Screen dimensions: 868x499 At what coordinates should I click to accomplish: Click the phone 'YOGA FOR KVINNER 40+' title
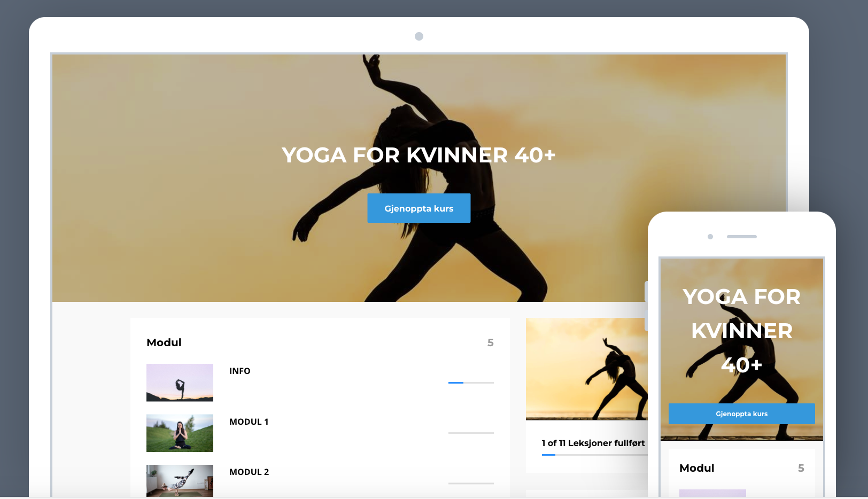tap(742, 331)
